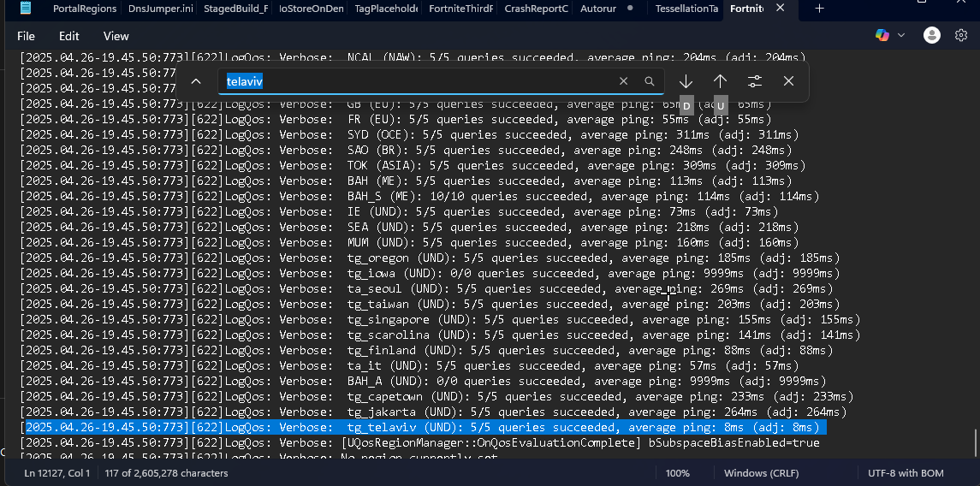Click the tg_finland log line

[426, 351]
